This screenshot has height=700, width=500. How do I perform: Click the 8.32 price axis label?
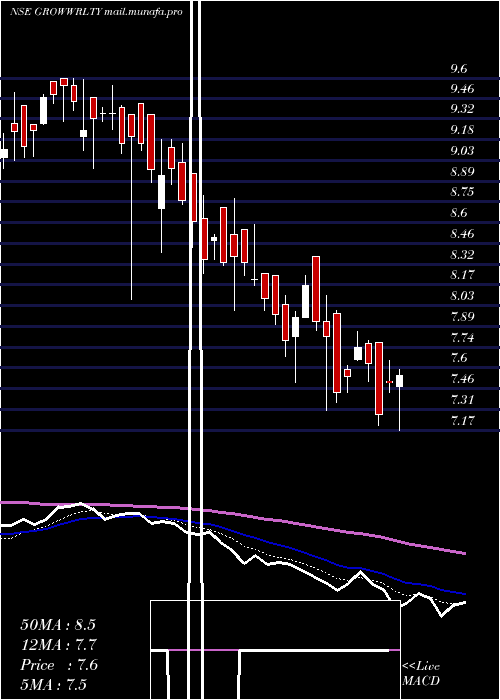pos(462,255)
